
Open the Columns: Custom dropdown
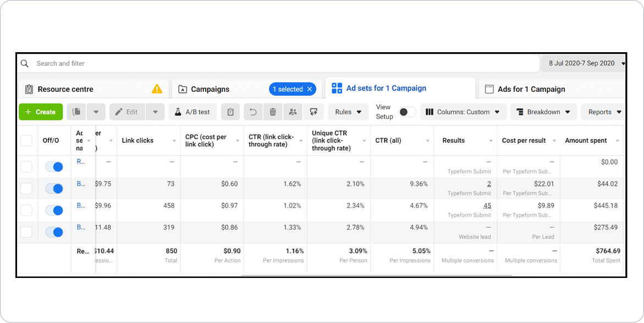[x=463, y=112]
